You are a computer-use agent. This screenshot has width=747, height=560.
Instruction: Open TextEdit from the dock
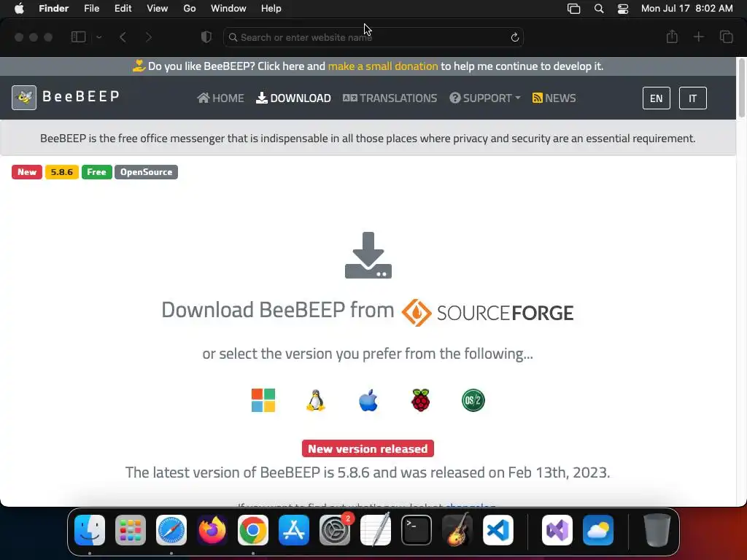(376, 530)
